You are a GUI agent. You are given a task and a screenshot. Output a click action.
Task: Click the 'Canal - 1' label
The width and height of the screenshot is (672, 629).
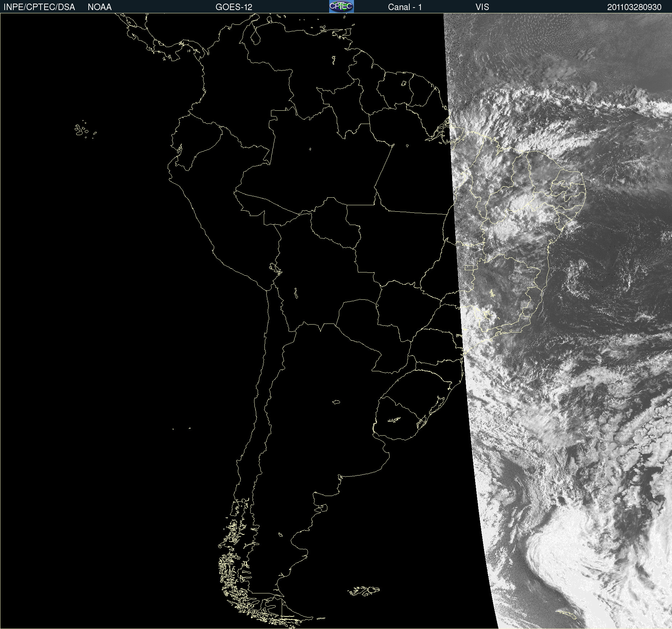tap(405, 7)
